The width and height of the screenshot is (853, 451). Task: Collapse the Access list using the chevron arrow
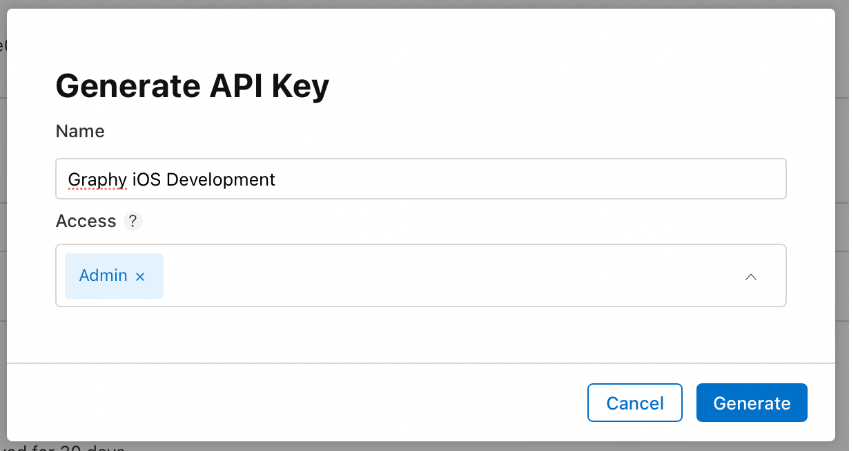point(750,276)
